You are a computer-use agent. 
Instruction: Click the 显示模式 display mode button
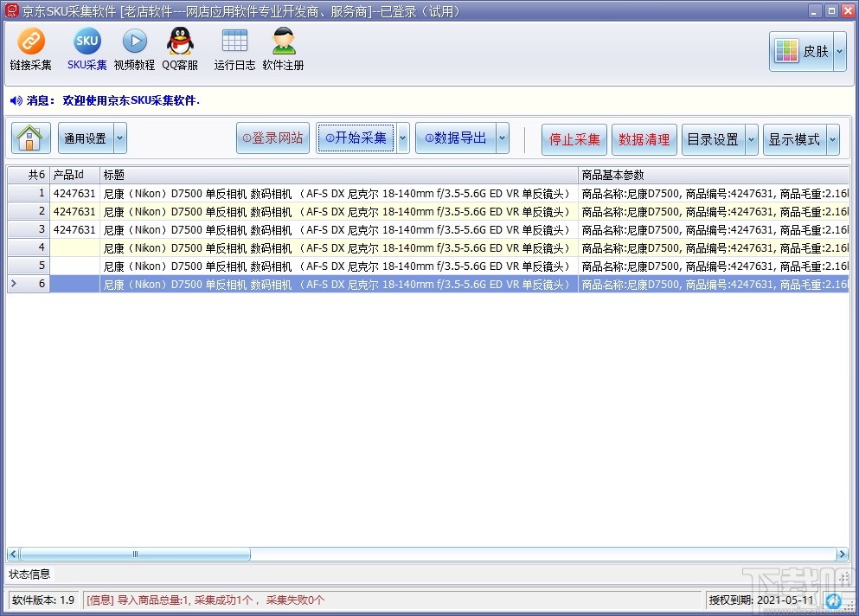point(794,140)
